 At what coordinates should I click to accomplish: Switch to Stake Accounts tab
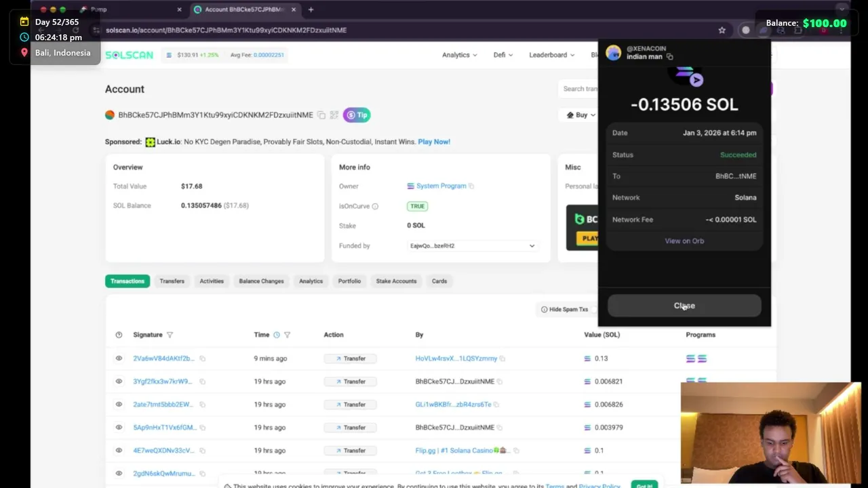coord(396,281)
